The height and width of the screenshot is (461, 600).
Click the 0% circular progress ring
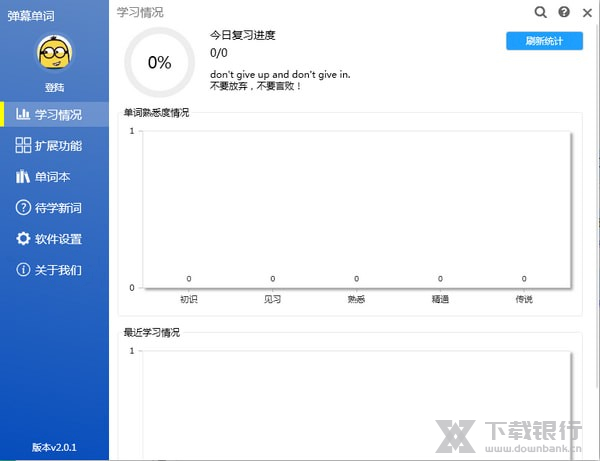[x=159, y=62]
